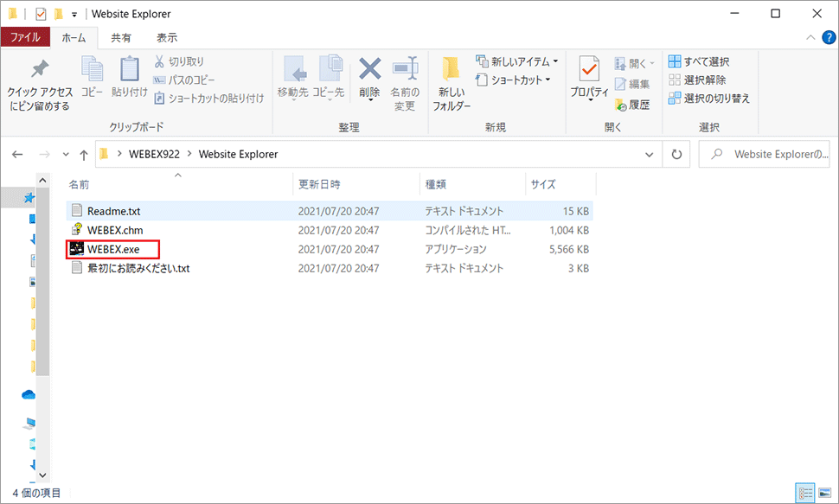Invert the selection (選択の切り替え)
Image resolution: width=839 pixels, height=504 pixels.
(x=709, y=99)
